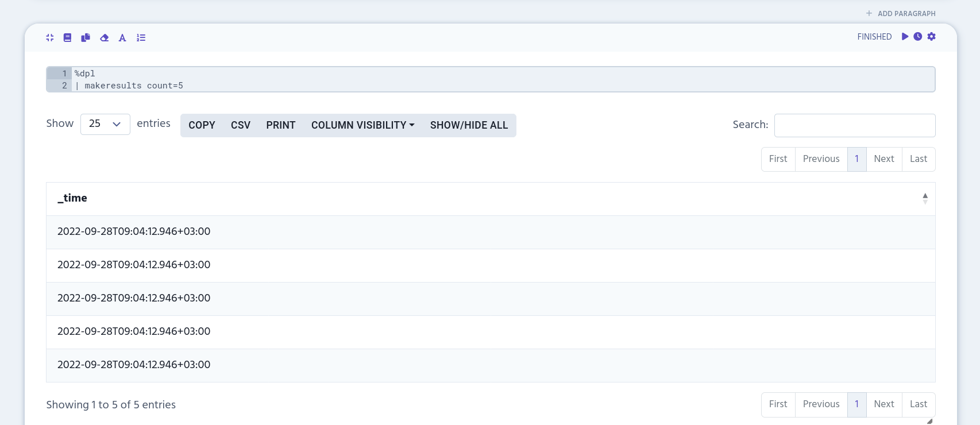The image size is (980, 425).
Task: Open the Column Visibility dropdown
Action: [363, 125]
